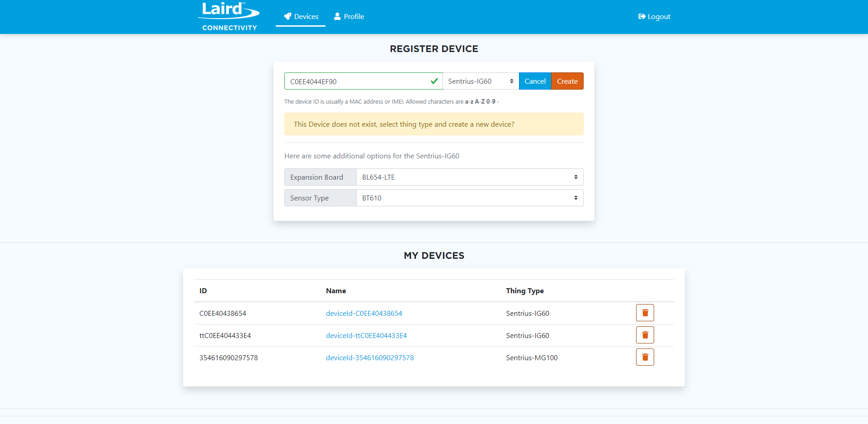868x424 pixels.
Task: Open deviceId-ttC0EE404433E4 link
Action: pos(366,336)
